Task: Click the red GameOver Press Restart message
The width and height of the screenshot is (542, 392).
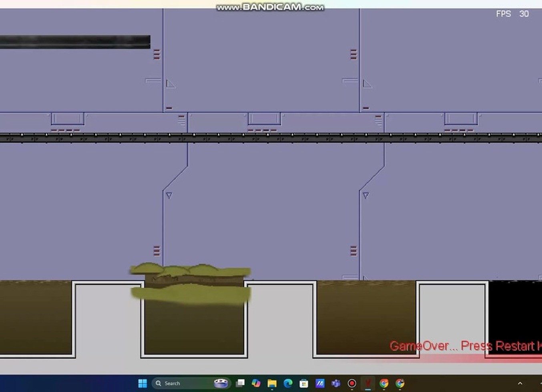Action: [464, 346]
